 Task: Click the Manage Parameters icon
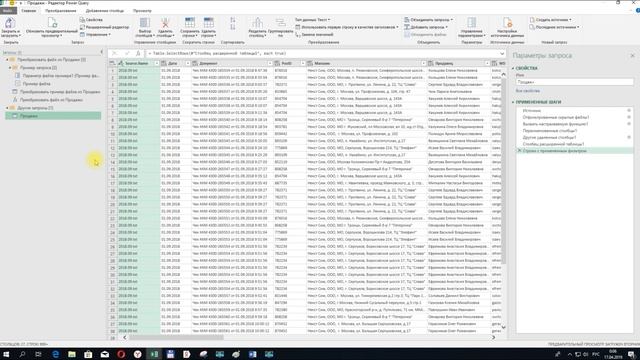[471, 23]
